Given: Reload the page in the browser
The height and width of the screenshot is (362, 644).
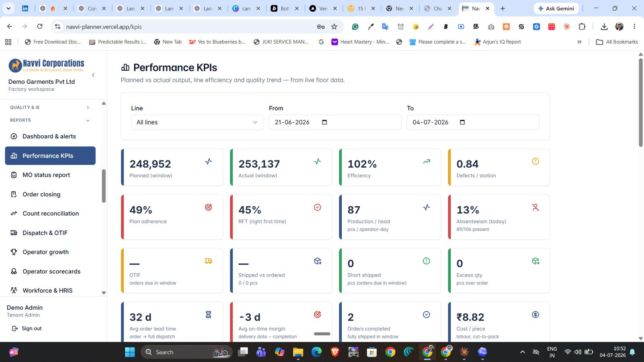Looking at the screenshot, I should click(40, 27).
